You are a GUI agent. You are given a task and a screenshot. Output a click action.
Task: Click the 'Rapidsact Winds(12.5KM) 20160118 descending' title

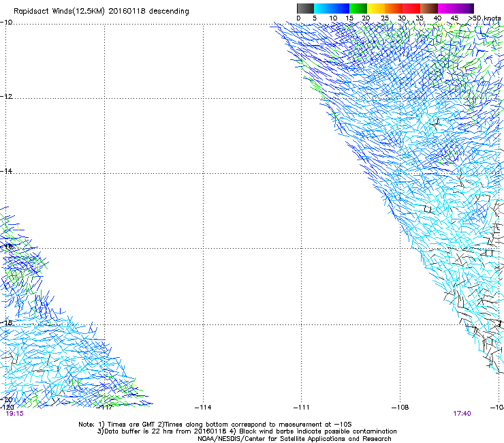[101, 12]
